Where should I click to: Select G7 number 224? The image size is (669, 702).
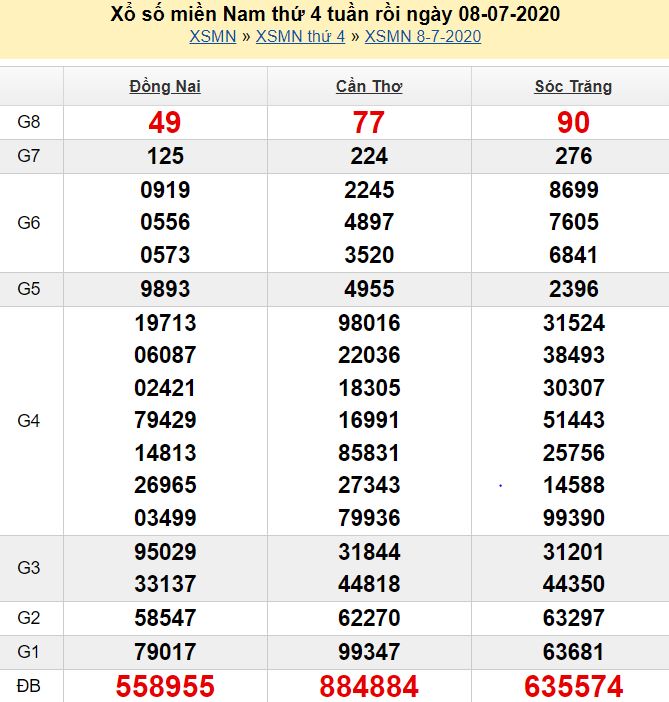pyautogui.click(x=369, y=156)
